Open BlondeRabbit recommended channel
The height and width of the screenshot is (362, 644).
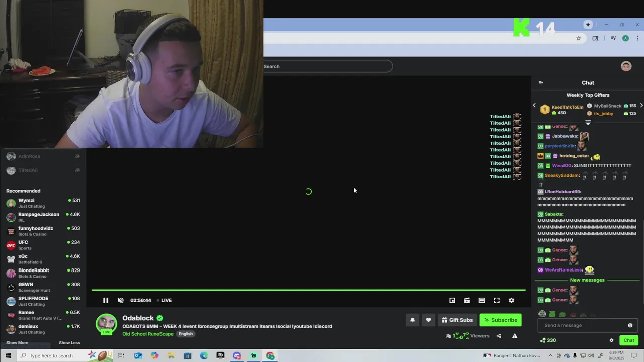pos(43,273)
